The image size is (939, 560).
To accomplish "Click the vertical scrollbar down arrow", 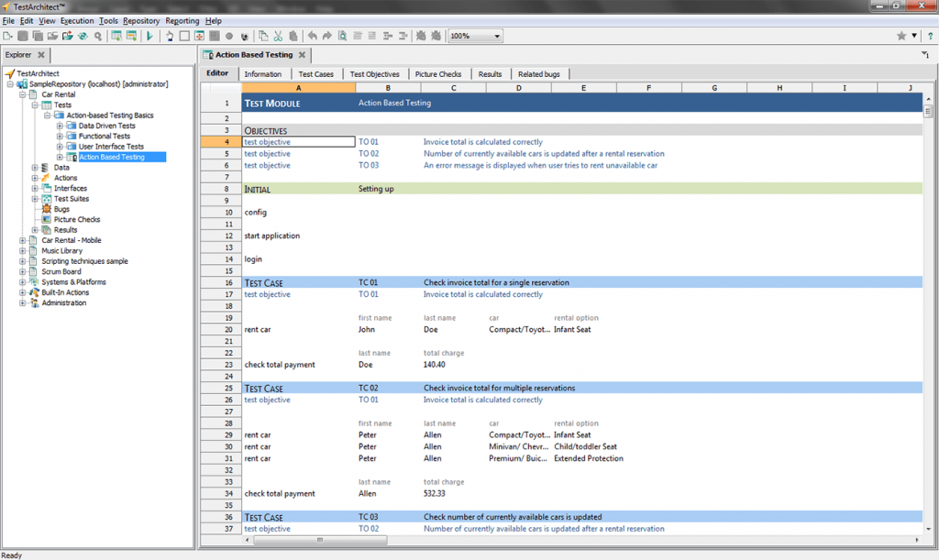I will coord(928,529).
